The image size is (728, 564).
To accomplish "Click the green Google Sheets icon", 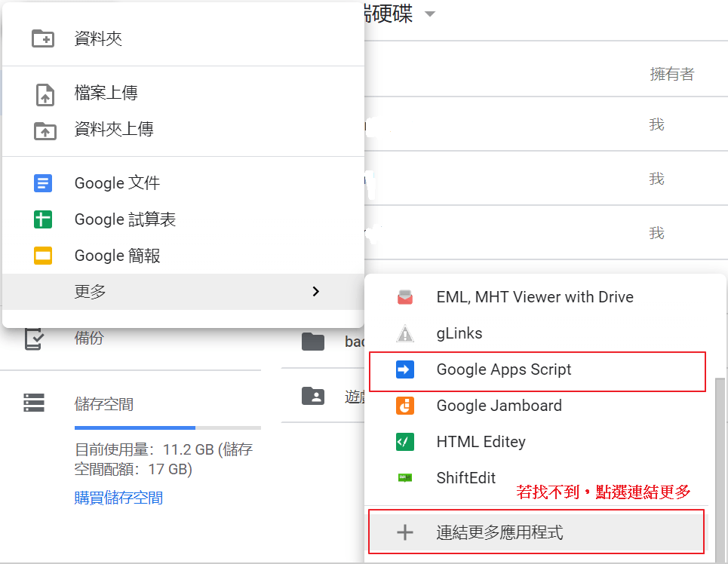I will pos(43,219).
